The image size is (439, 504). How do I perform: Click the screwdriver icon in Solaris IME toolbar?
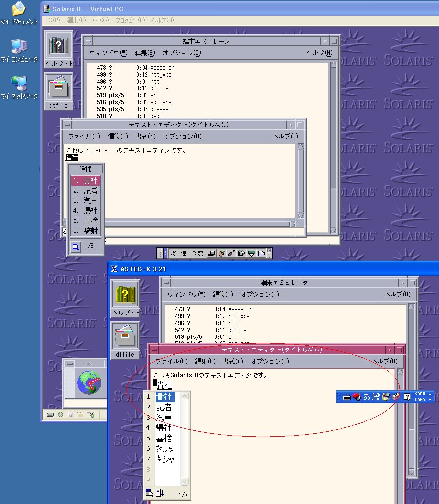point(231,253)
